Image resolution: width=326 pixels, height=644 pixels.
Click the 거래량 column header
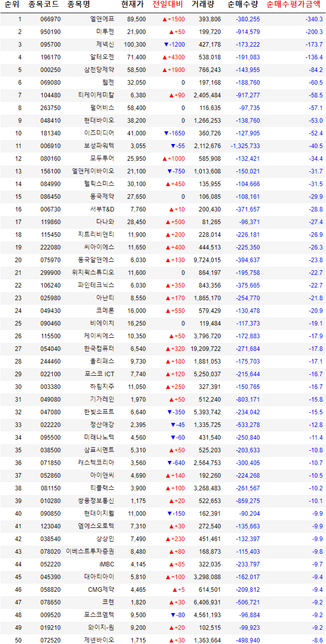(203, 5)
